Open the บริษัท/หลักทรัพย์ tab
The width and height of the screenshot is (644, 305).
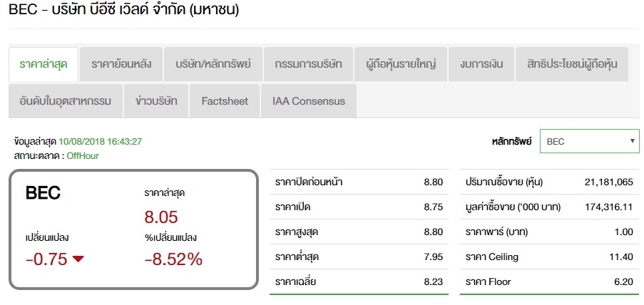coord(213,64)
